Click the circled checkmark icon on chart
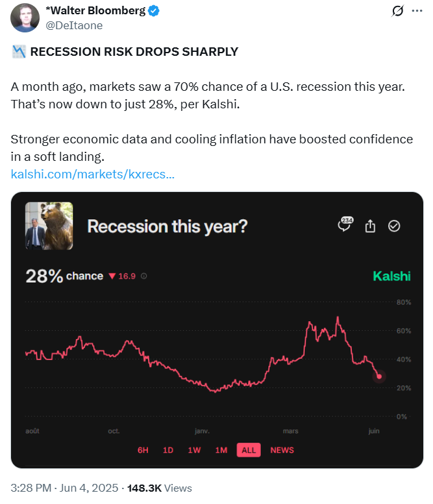Screen dimensions: 433x504 coord(394,226)
